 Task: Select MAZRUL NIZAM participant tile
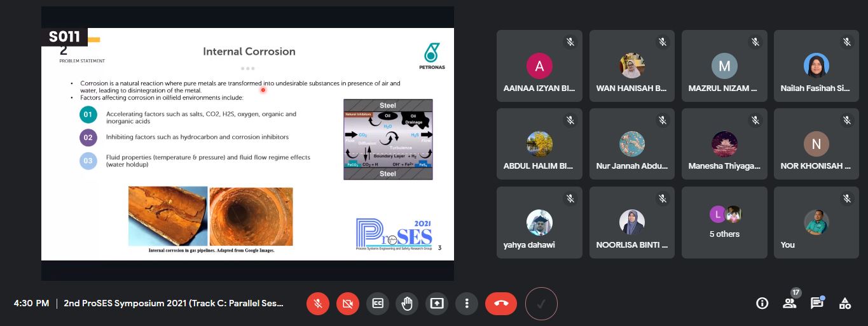point(724,66)
